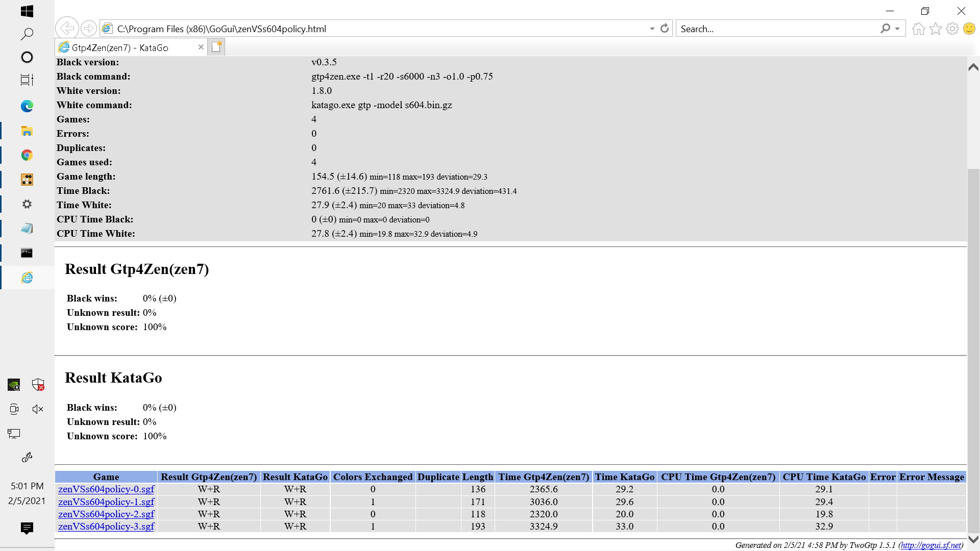This screenshot has height=551, width=980.
Task: Expand the address bar dropdown arrow
Action: point(652,29)
